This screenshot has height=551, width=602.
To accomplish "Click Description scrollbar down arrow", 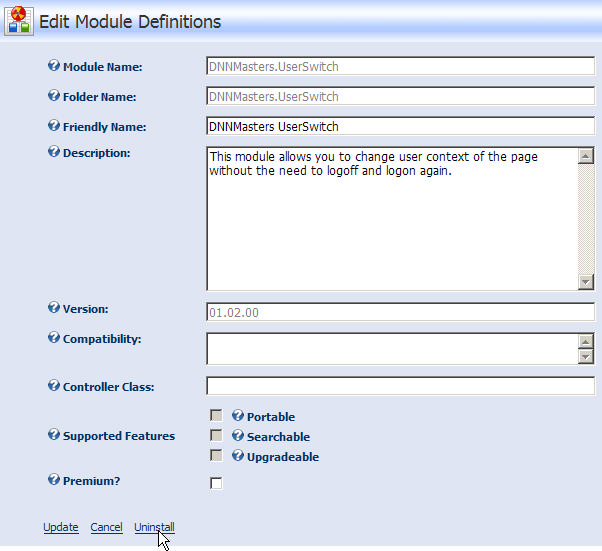I will pos(586,282).
